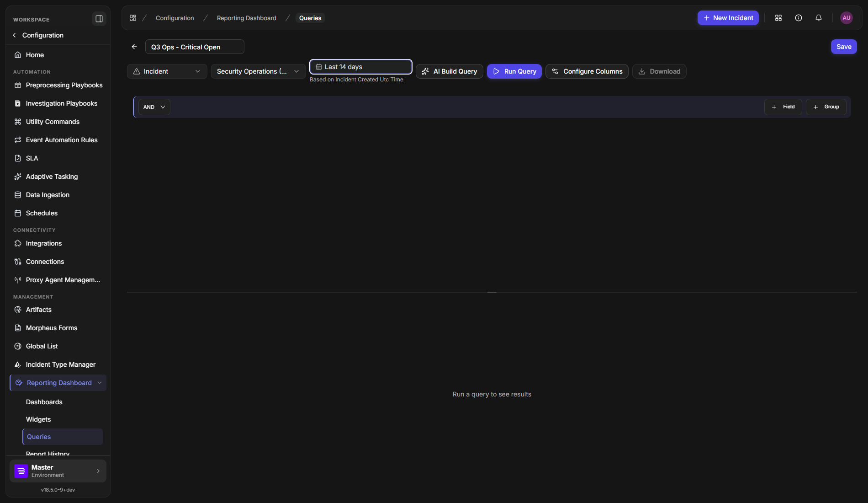Click the Incident Type Manager icon

point(18,364)
